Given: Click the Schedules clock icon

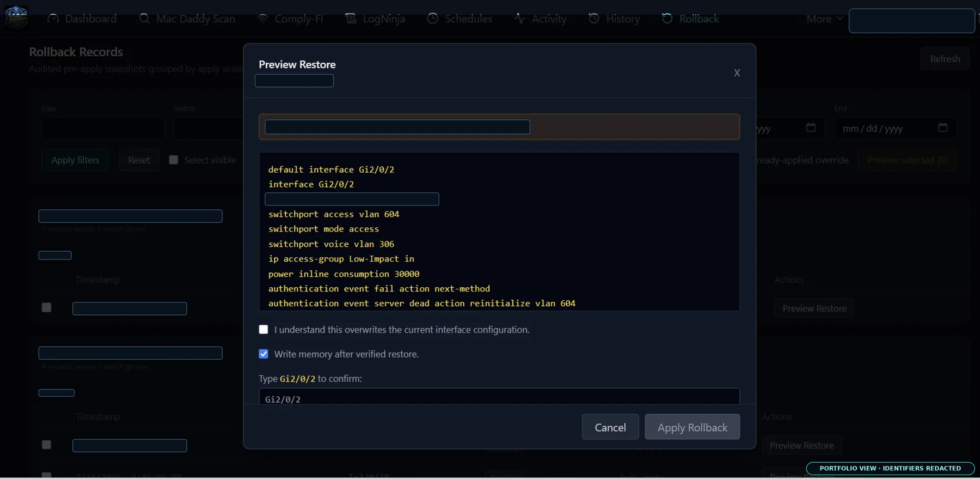Looking at the screenshot, I should [x=433, y=19].
